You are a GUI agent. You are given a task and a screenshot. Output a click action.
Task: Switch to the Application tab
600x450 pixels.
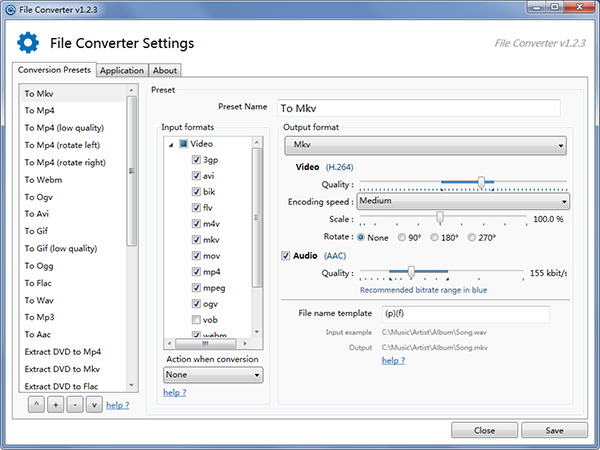[x=122, y=70]
